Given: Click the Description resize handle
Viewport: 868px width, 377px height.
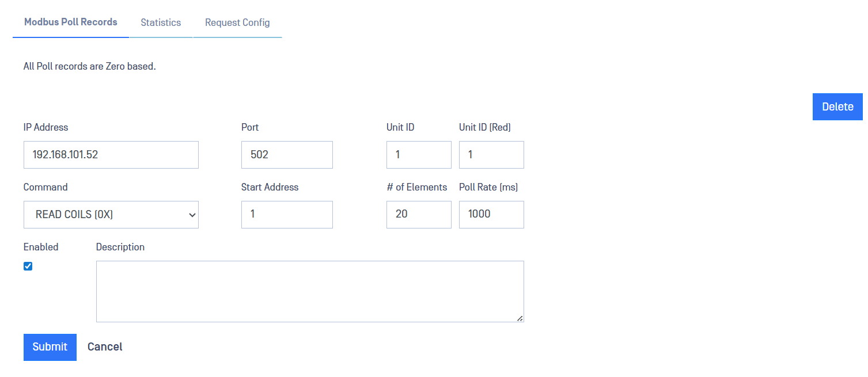Looking at the screenshot, I should point(520,318).
